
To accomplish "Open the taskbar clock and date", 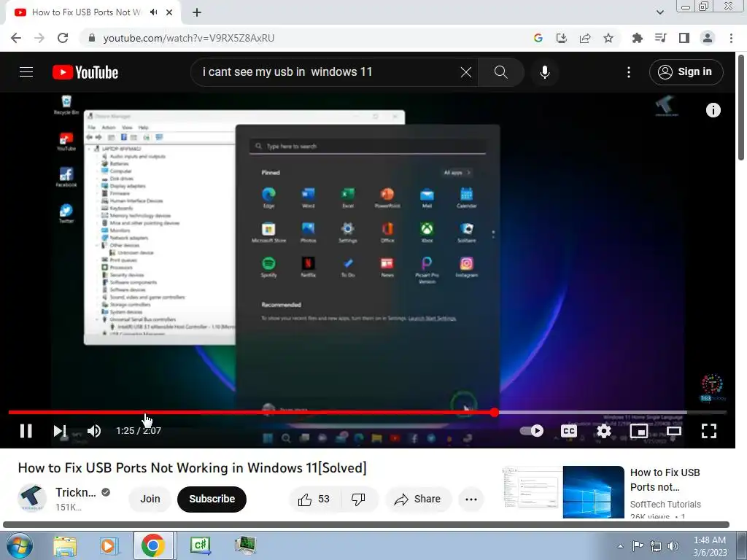I will coord(710,546).
